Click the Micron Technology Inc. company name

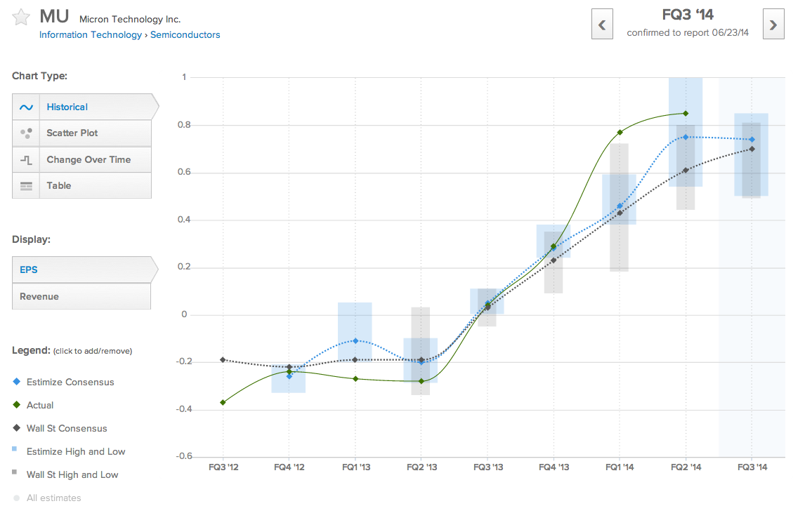click(x=130, y=19)
